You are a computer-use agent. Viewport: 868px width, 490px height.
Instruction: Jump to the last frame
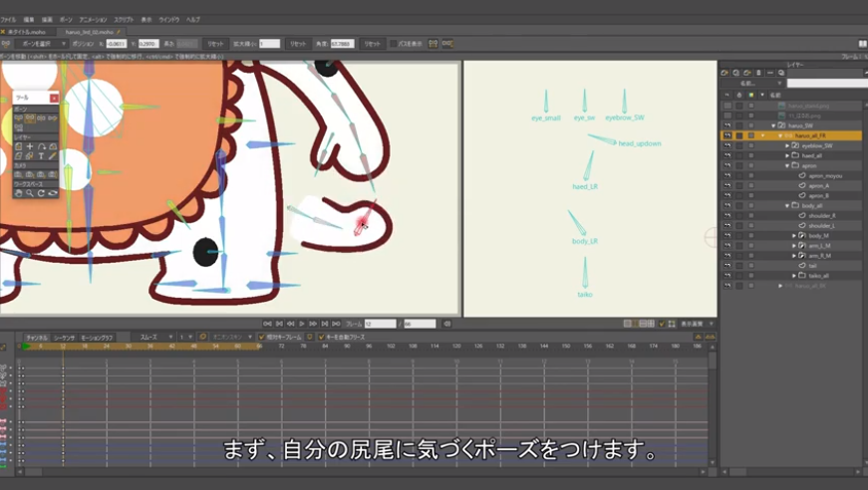pyautogui.click(x=336, y=324)
